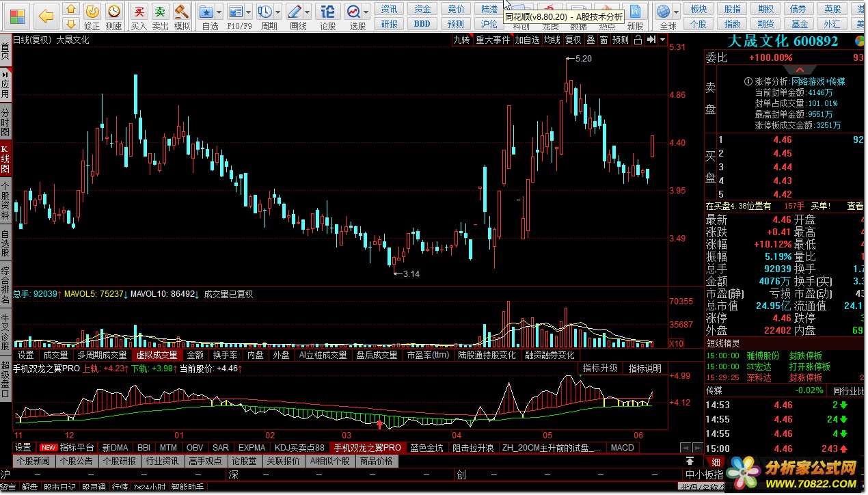
Task: Click the lock icon in chart header
Action: [637, 40]
